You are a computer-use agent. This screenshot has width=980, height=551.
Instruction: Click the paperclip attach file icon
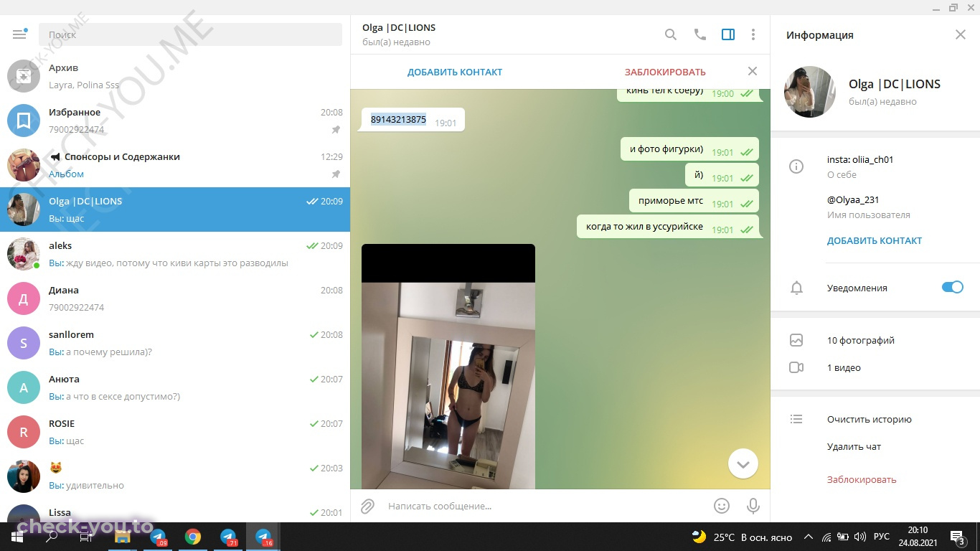click(x=367, y=506)
